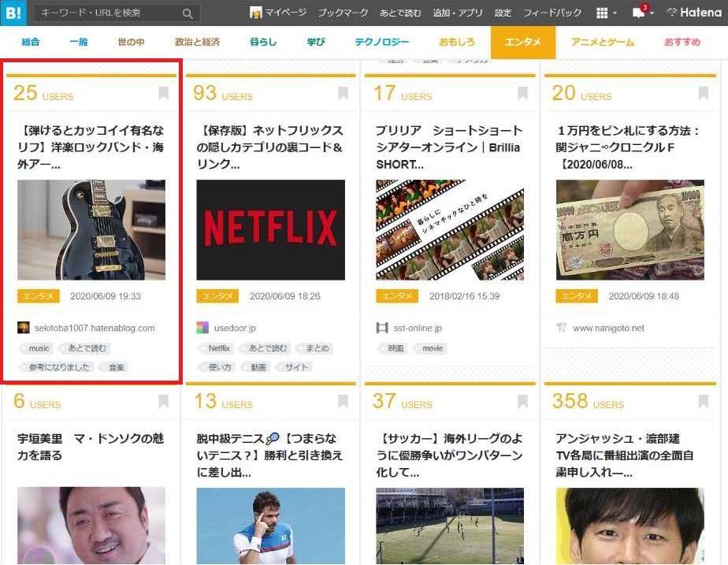The image size is (728, 565).
Task: Open the www.nanigoto.net site link
Action: click(x=608, y=328)
